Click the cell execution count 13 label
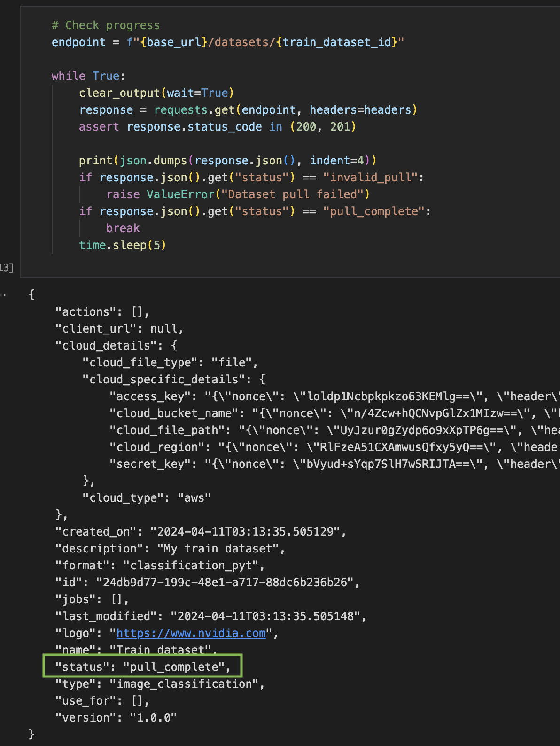The image size is (560, 746). point(7,267)
